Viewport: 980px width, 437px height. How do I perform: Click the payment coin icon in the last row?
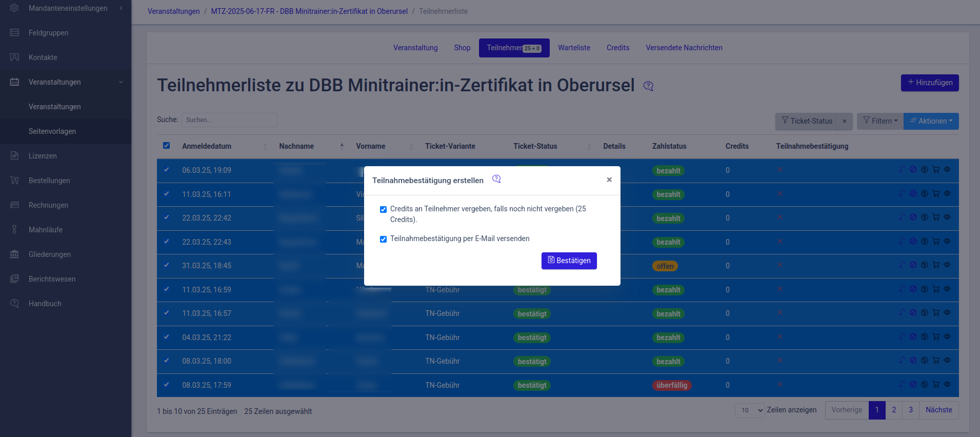point(925,384)
